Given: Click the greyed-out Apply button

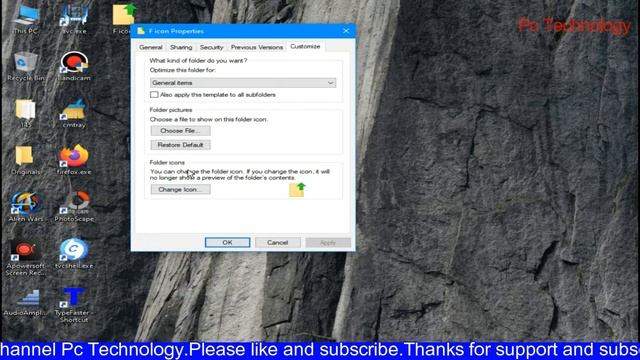Looking at the screenshot, I should pos(328,242).
